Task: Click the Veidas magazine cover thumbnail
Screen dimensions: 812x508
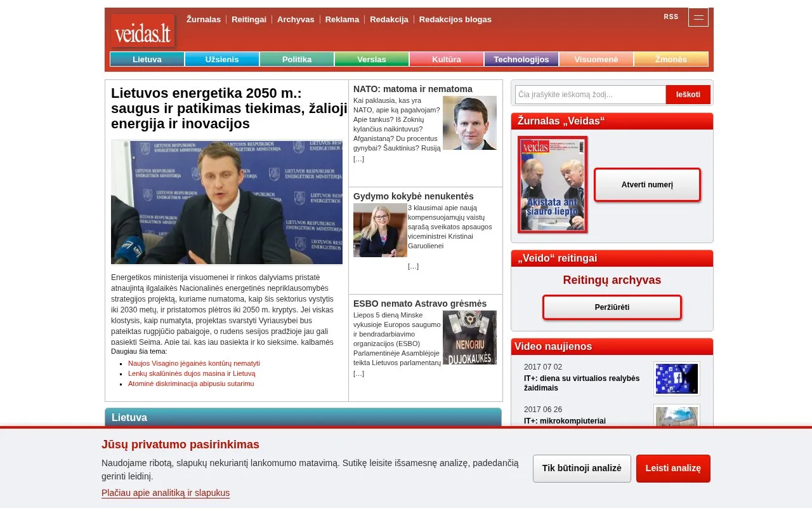Action: (x=553, y=184)
